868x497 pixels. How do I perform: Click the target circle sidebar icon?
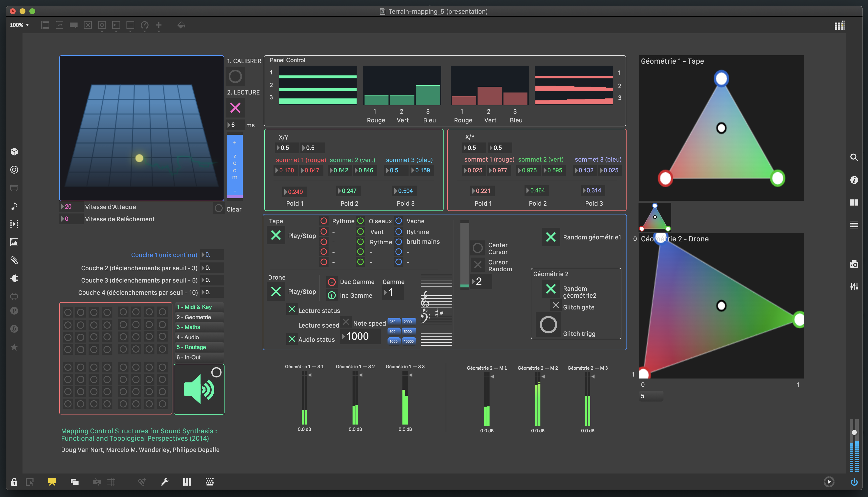click(x=14, y=170)
